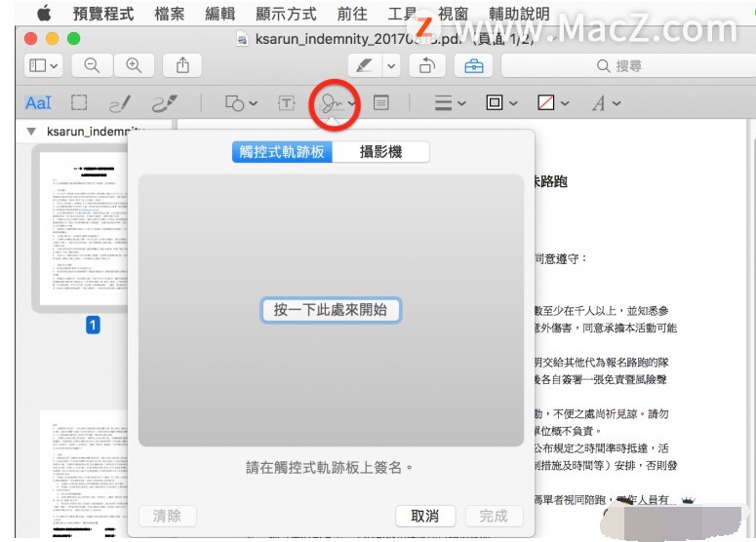Image resolution: width=756 pixels, height=542 pixels.
Task: Click the zoom in magnifier icon
Action: [x=134, y=65]
